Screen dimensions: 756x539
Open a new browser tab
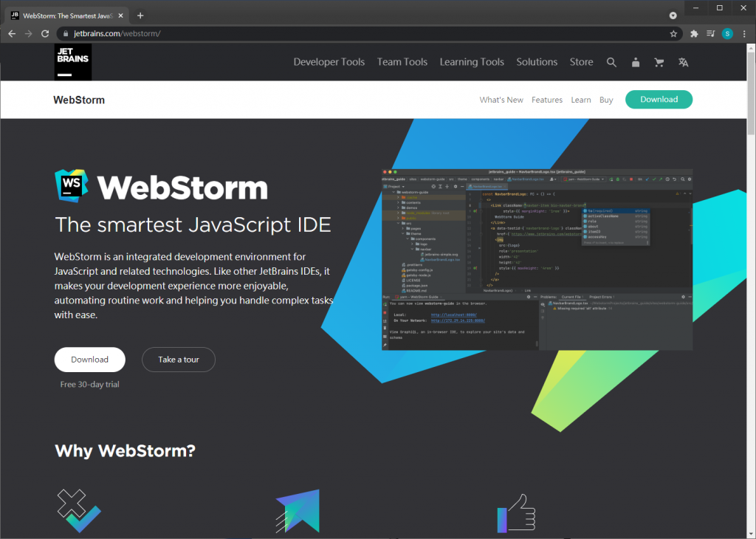pyautogui.click(x=140, y=16)
